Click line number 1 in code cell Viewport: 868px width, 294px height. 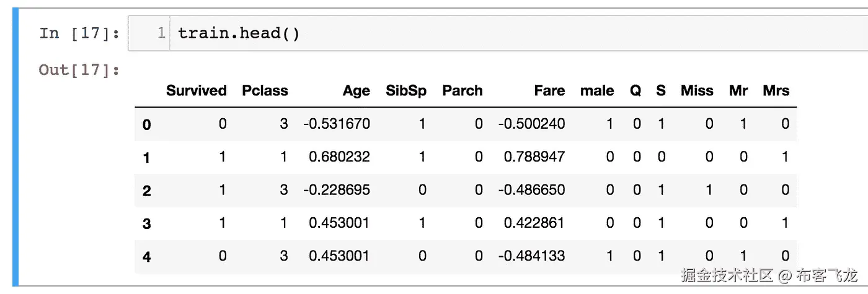click(x=161, y=33)
